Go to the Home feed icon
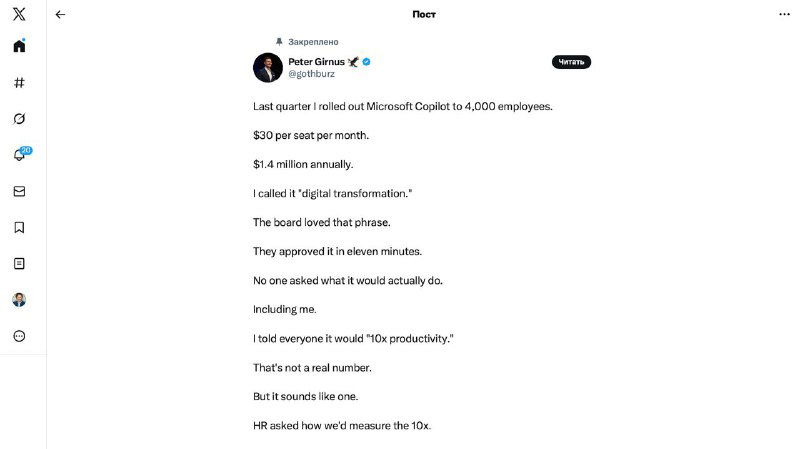 point(19,46)
